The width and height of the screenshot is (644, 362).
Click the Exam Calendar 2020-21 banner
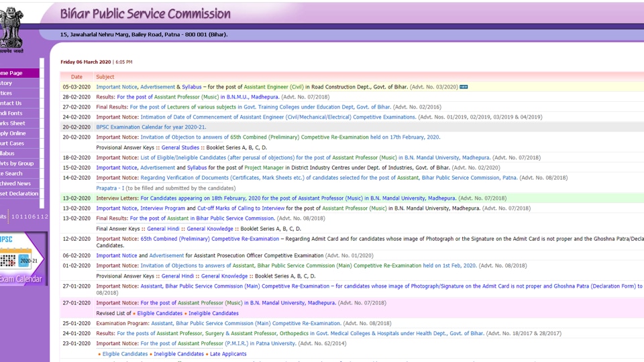click(23, 259)
